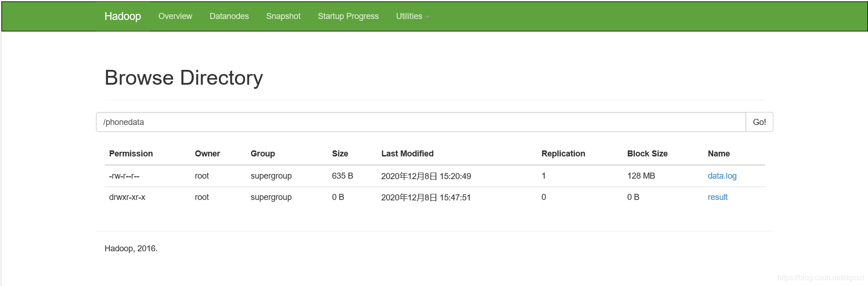Click the 0 B size of result

pos(338,197)
